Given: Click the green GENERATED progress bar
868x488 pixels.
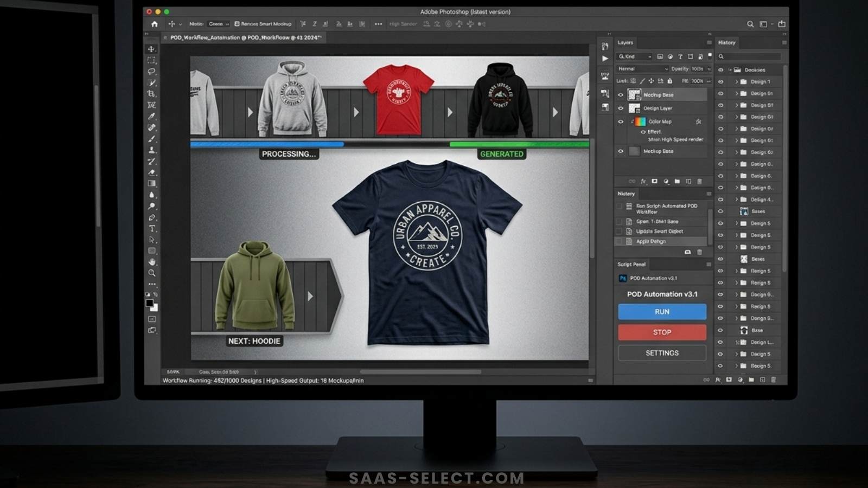Looking at the screenshot, I should tap(519, 144).
